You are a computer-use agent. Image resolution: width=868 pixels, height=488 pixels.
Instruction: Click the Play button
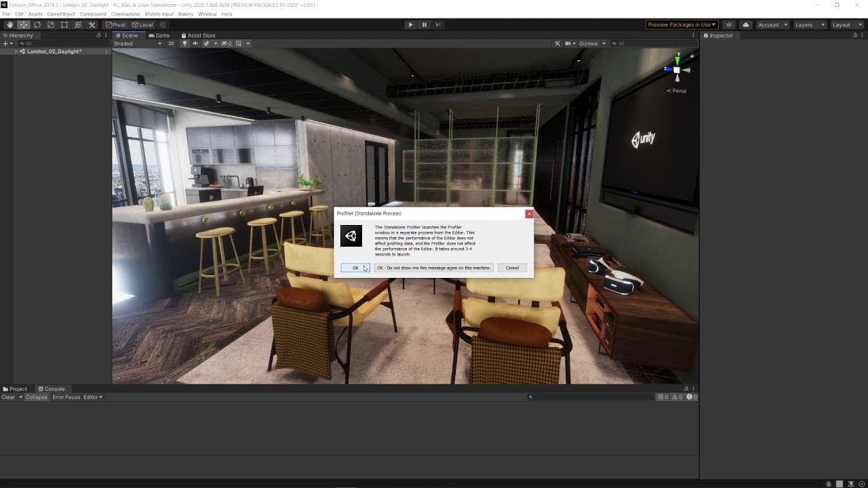410,25
